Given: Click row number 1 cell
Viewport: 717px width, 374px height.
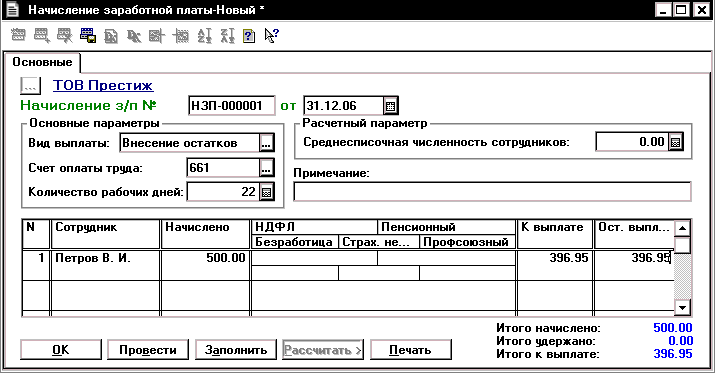Looking at the screenshot, I should pyautogui.click(x=36, y=265).
